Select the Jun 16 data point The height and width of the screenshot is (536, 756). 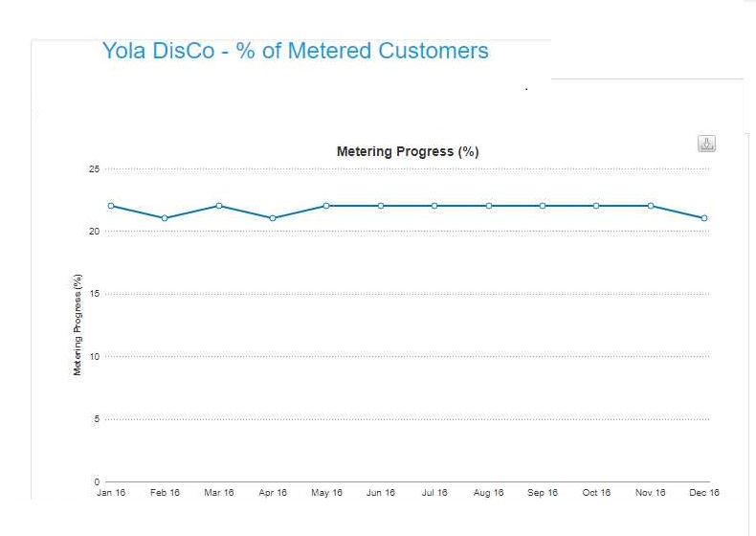(x=381, y=206)
